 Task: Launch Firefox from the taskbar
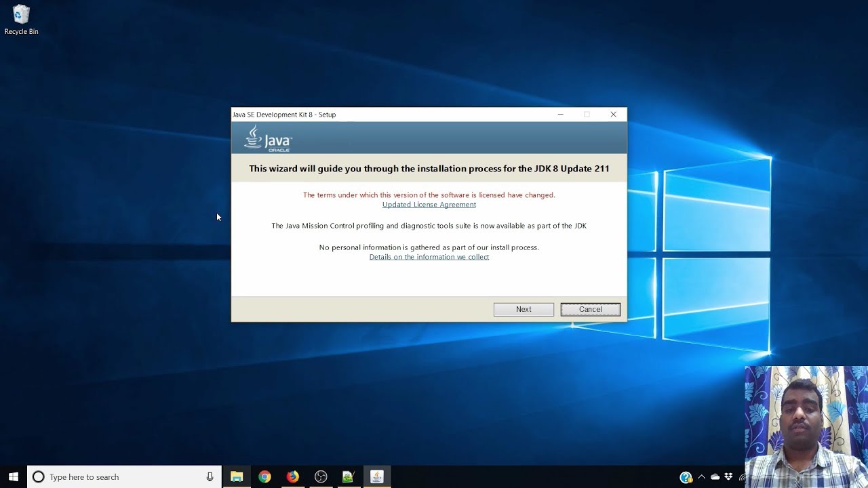pyautogui.click(x=293, y=477)
